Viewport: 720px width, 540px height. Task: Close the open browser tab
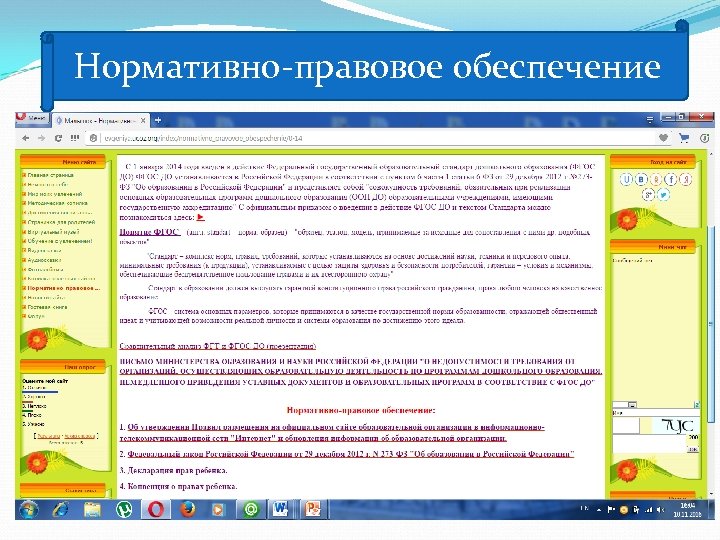(143, 120)
